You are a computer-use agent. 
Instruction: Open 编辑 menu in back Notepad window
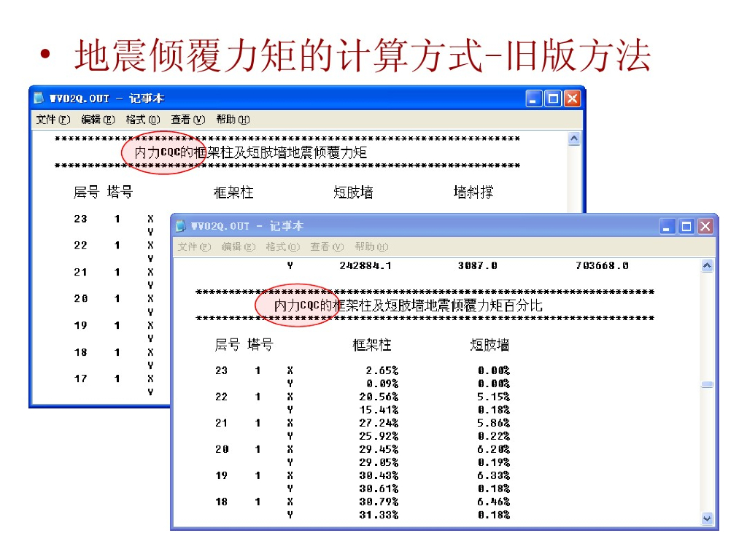click(x=98, y=120)
